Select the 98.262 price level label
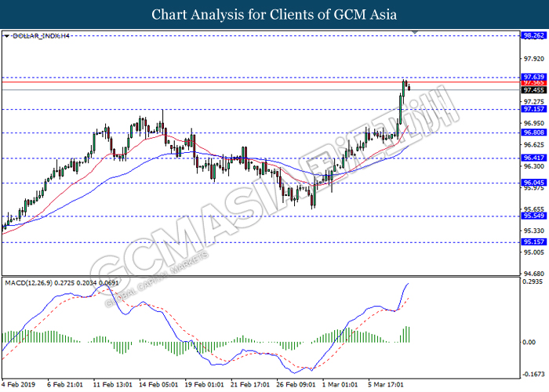This screenshot has width=549, height=392. click(534, 35)
